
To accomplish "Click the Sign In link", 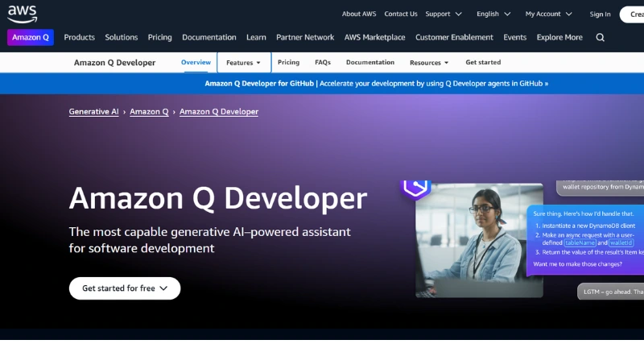I will [600, 14].
